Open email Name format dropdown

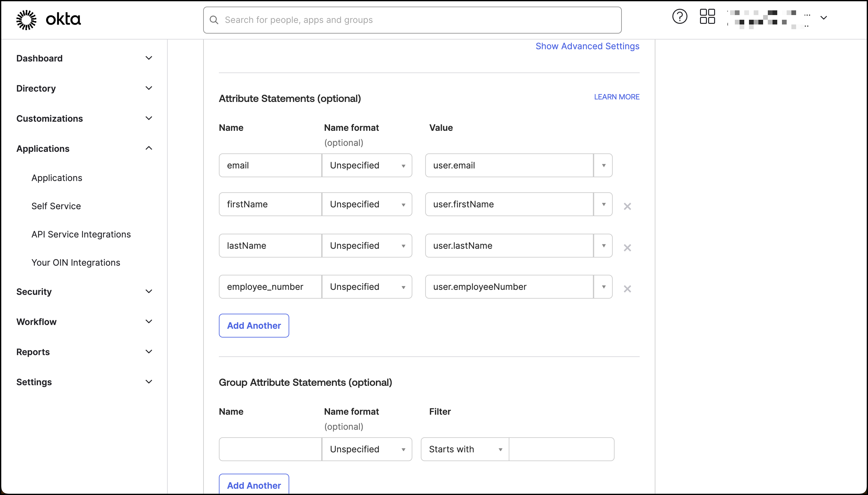pyautogui.click(x=366, y=166)
